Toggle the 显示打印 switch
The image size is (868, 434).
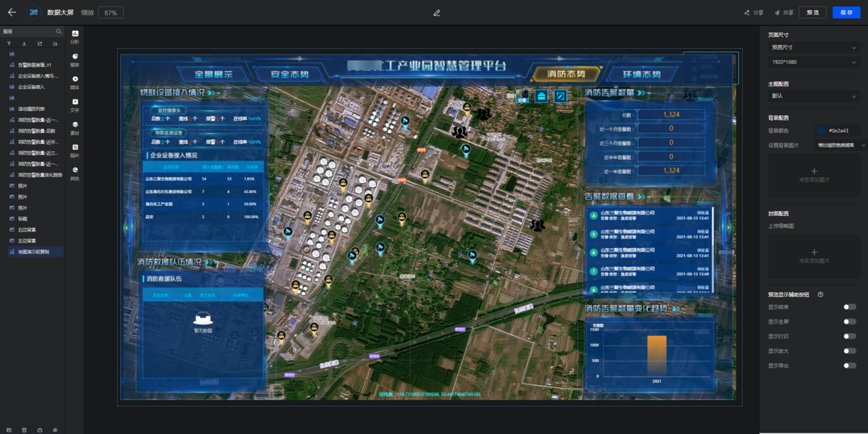(x=849, y=336)
